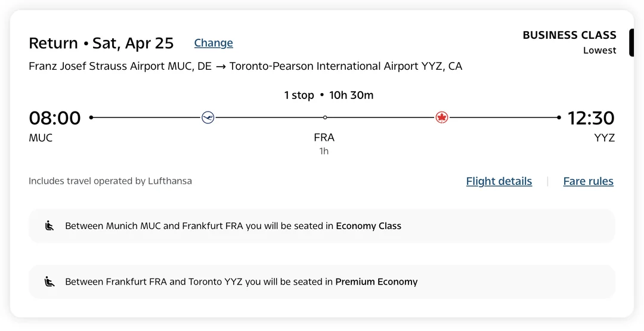The height and width of the screenshot is (331, 644).
Task: Click the 08:00 departure time
Action: click(x=55, y=118)
